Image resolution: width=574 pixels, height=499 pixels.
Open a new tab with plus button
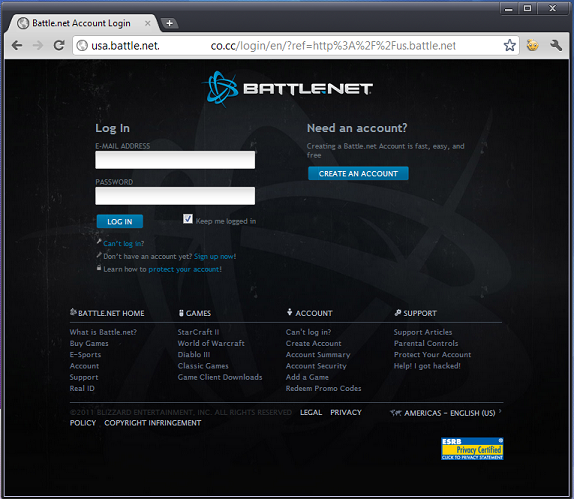tap(169, 23)
